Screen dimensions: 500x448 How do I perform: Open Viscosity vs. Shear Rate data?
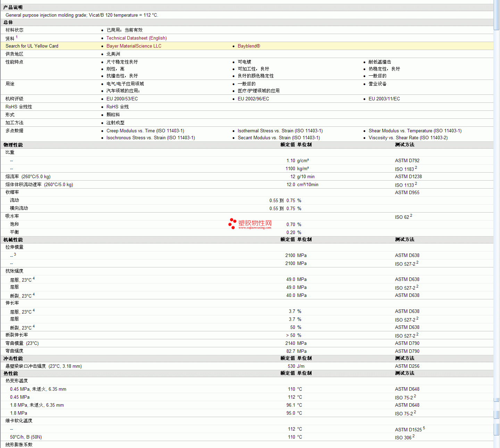pos(408,138)
